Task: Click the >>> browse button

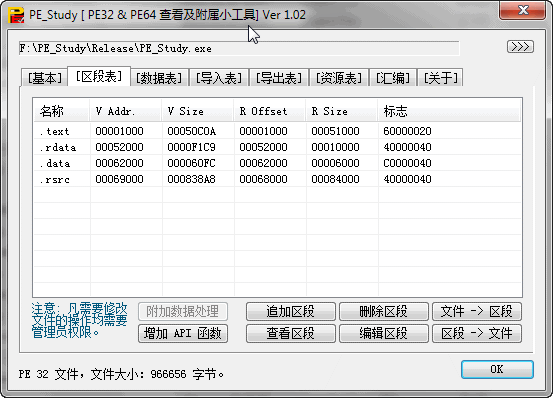Action: pyautogui.click(x=520, y=47)
